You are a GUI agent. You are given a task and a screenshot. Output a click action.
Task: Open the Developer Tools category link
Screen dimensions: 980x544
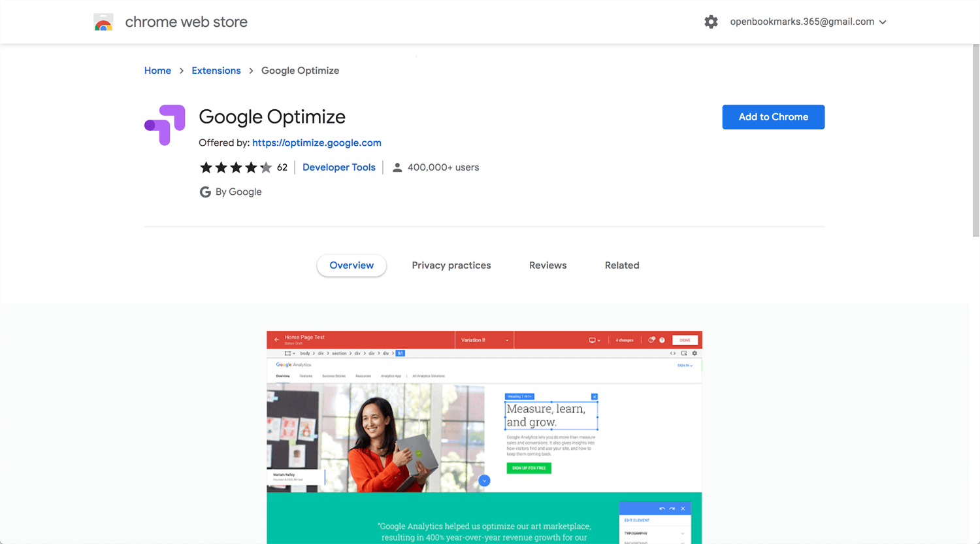[x=339, y=167]
